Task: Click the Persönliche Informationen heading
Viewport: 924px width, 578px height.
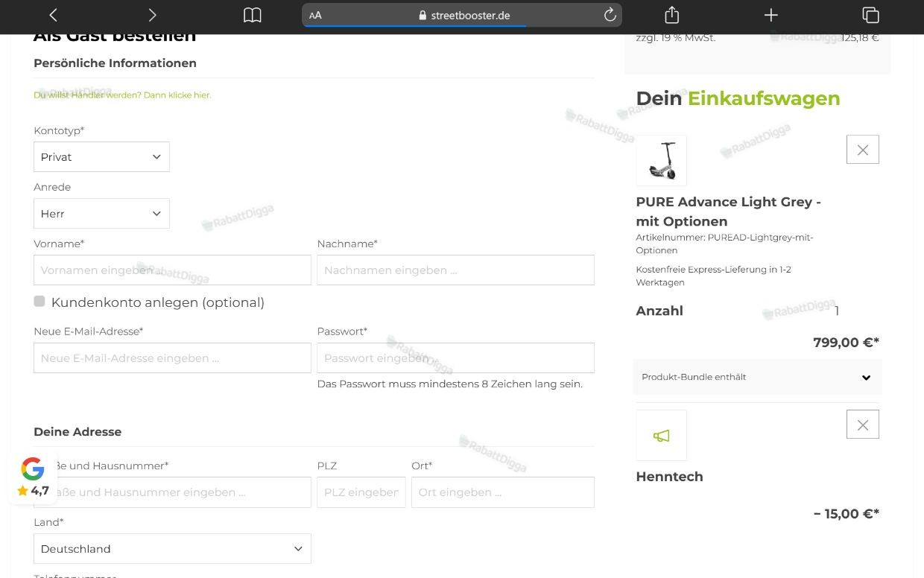Action: tap(115, 63)
